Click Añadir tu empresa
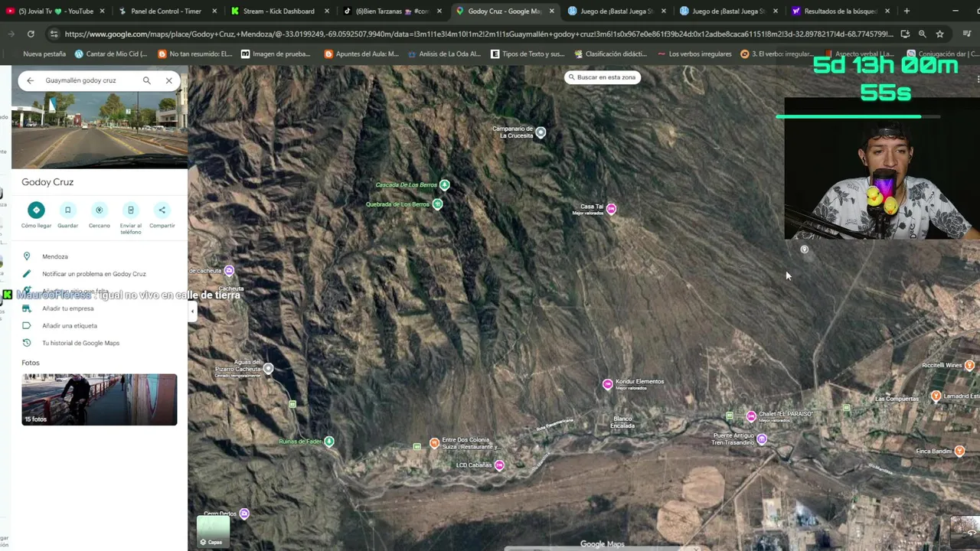 (x=100, y=308)
